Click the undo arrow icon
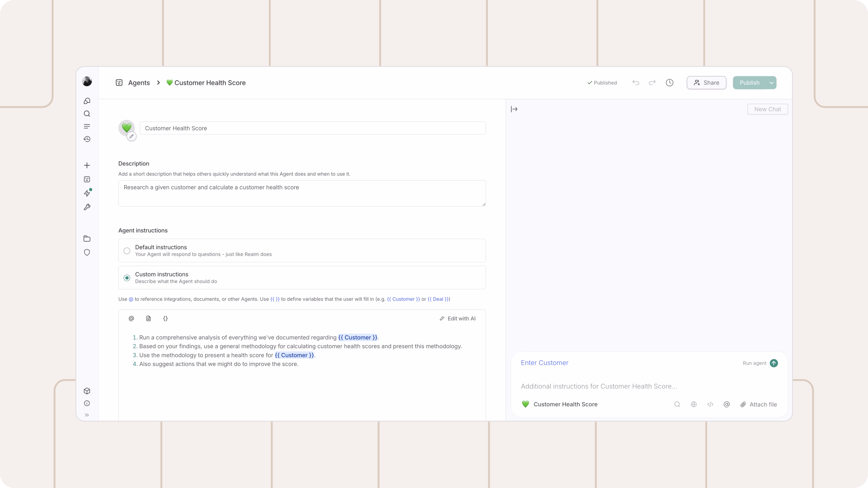The image size is (868, 488). [x=636, y=83]
